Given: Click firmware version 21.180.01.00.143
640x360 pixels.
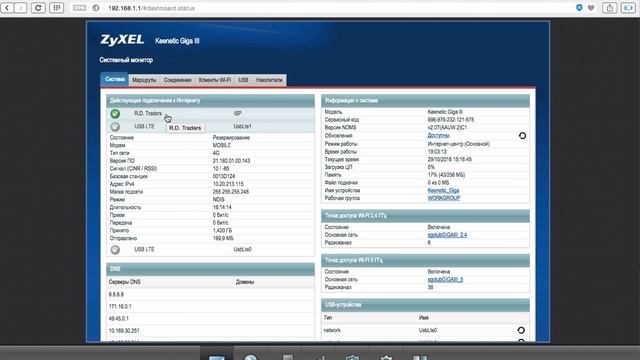Looking at the screenshot, I should click(231, 161).
